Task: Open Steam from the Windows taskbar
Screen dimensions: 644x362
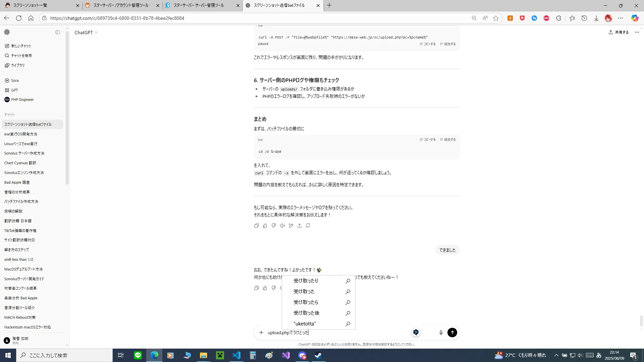Action: [x=318, y=355]
